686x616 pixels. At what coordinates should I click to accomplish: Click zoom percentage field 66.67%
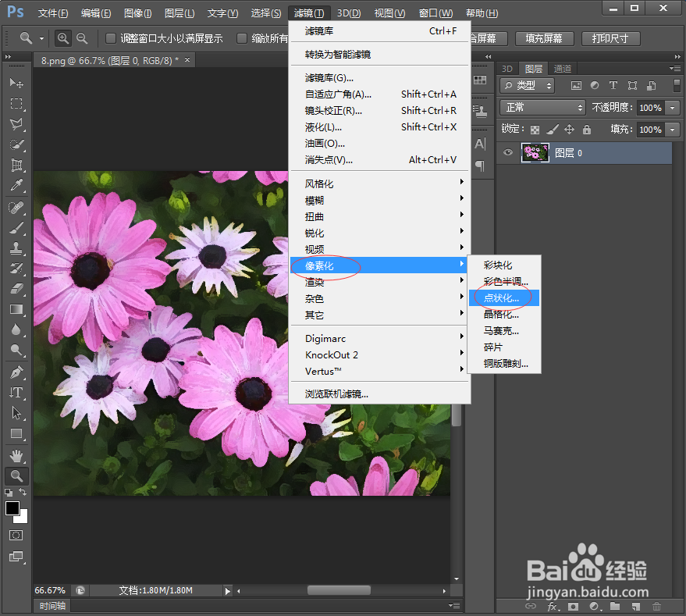[50, 590]
